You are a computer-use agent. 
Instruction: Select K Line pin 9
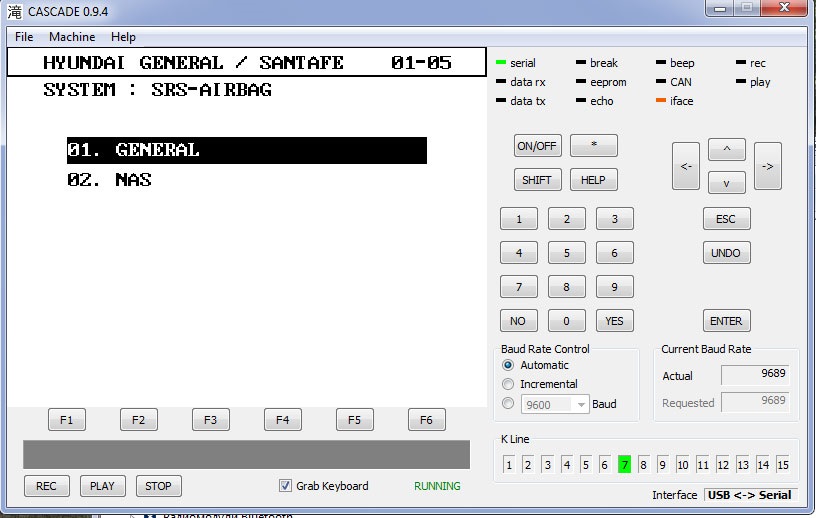pyautogui.click(x=662, y=464)
